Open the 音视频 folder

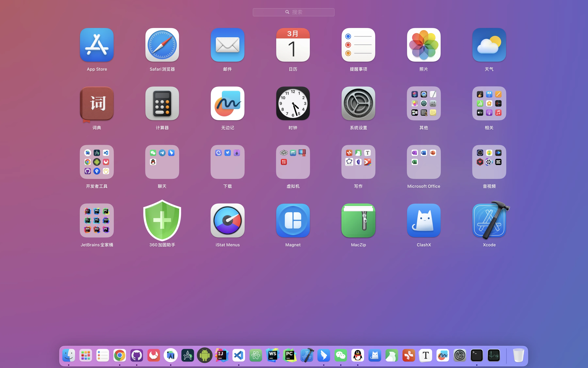coord(489,162)
